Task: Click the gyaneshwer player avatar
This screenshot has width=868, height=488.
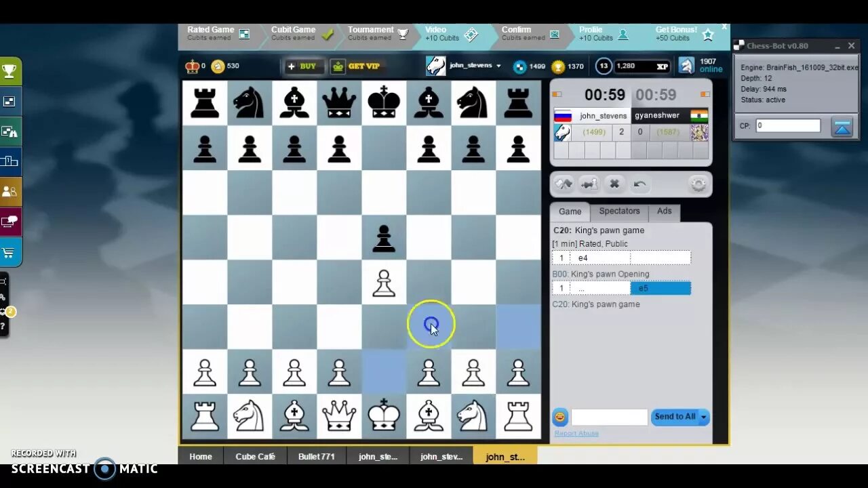Action: (699, 132)
